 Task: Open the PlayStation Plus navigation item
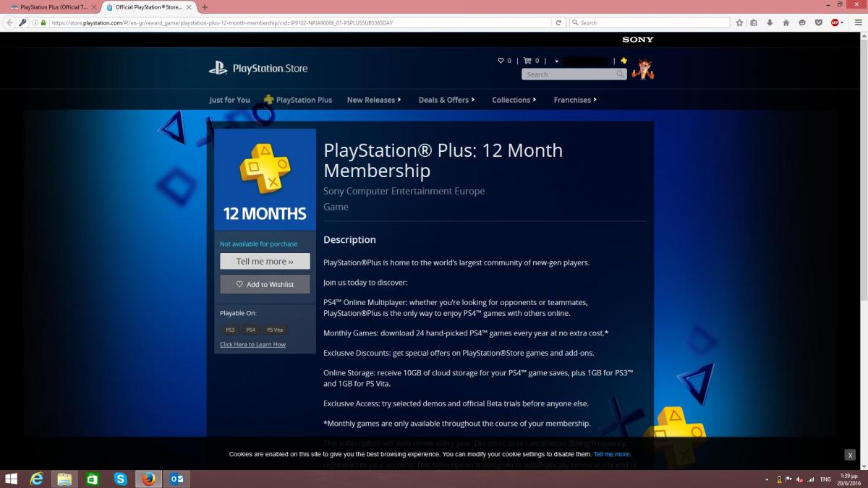[x=298, y=100]
